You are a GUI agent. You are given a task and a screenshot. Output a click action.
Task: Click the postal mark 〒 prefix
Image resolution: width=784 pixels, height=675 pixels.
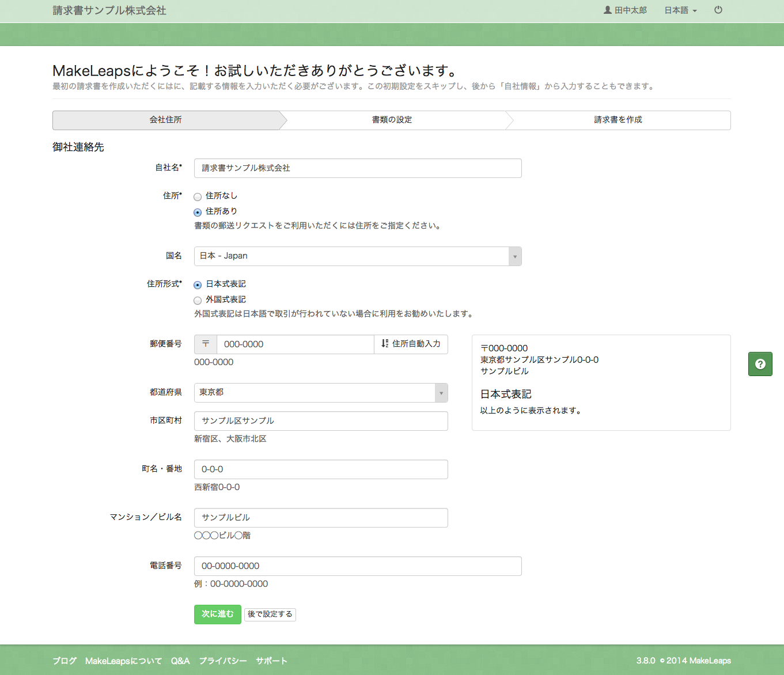tap(206, 344)
